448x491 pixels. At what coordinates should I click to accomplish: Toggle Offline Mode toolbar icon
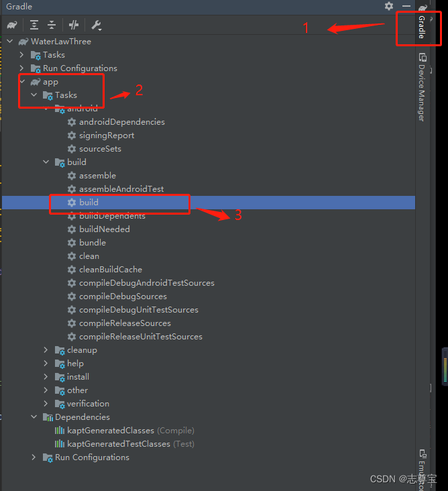coord(74,25)
